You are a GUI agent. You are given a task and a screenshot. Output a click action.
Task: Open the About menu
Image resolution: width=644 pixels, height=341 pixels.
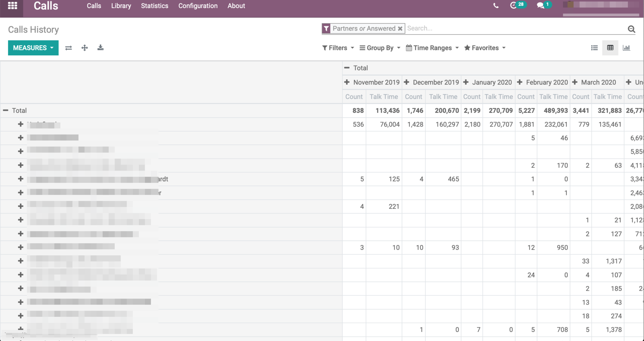pos(236,6)
